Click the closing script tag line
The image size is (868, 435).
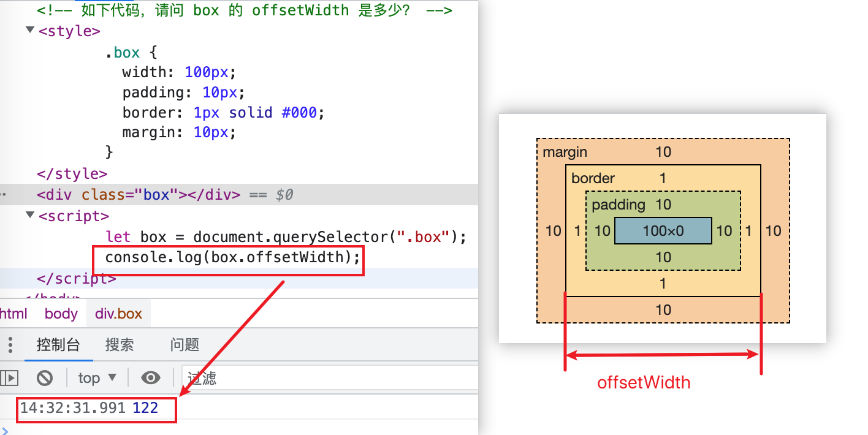point(76,278)
